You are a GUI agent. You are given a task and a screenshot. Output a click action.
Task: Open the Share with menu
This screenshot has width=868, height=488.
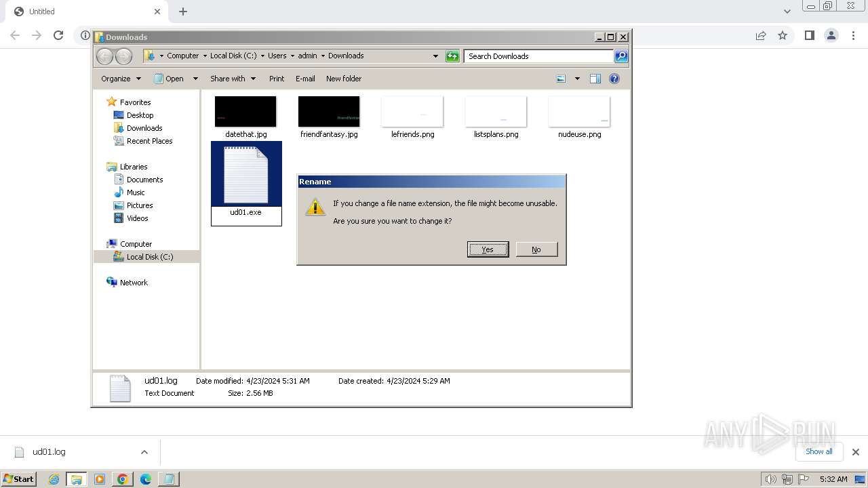233,79
